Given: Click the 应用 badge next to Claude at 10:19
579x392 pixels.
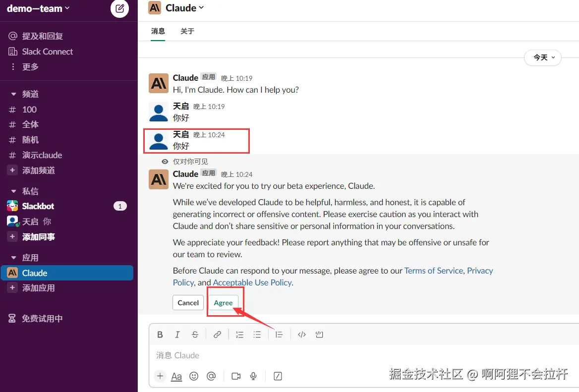Looking at the screenshot, I should click(x=209, y=77).
